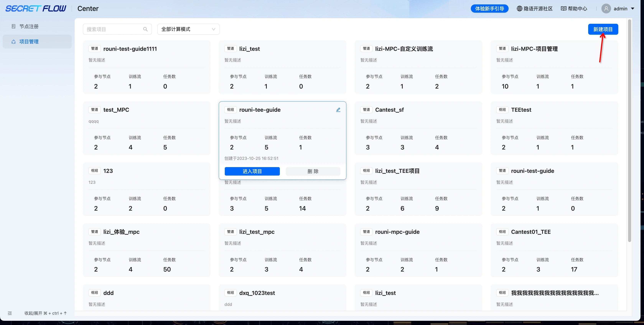Screen dimensions: 644x325
Task: Open the 帮助中心 link
Action: (x=574, y=9)
